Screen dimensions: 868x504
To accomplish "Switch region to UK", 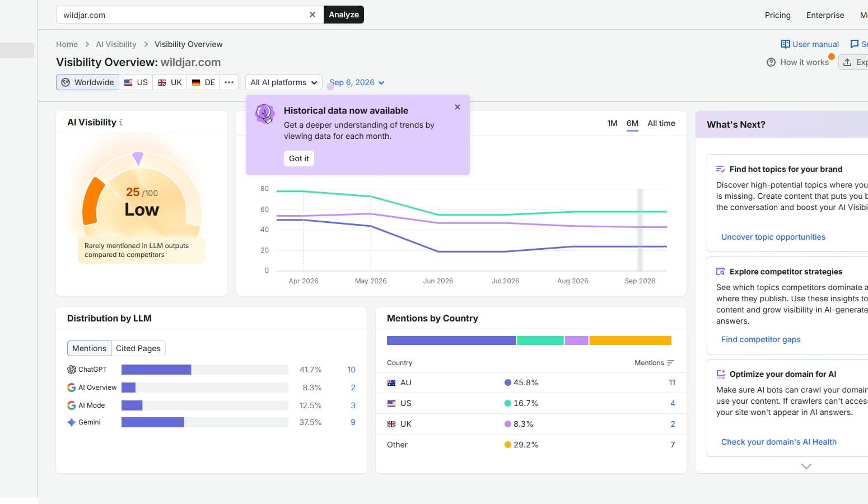I will pyautogui.click(x=170, y=82).
